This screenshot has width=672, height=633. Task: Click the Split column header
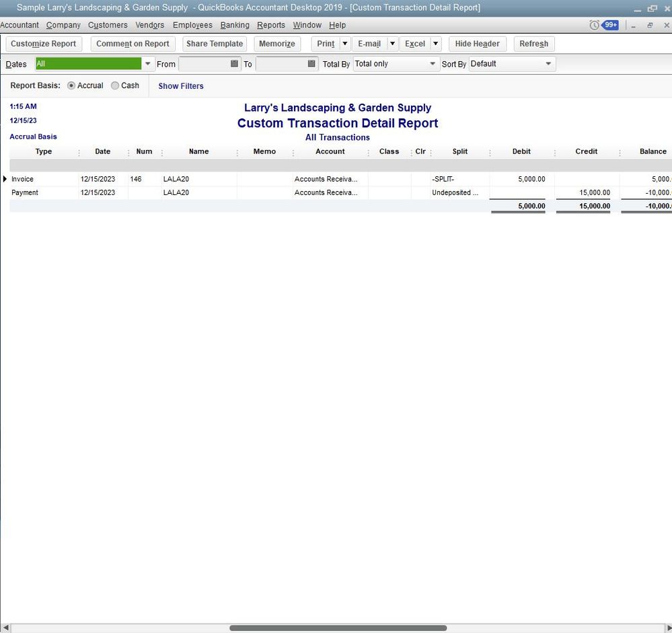(460, 151)
